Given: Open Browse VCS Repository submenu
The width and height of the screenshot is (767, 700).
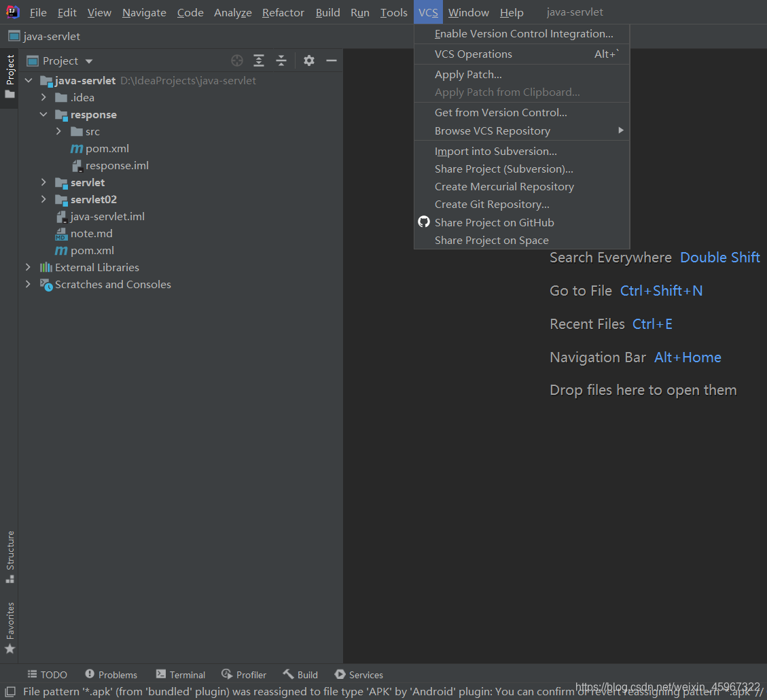Looking at the screenshot, I should tap(522, 130).
